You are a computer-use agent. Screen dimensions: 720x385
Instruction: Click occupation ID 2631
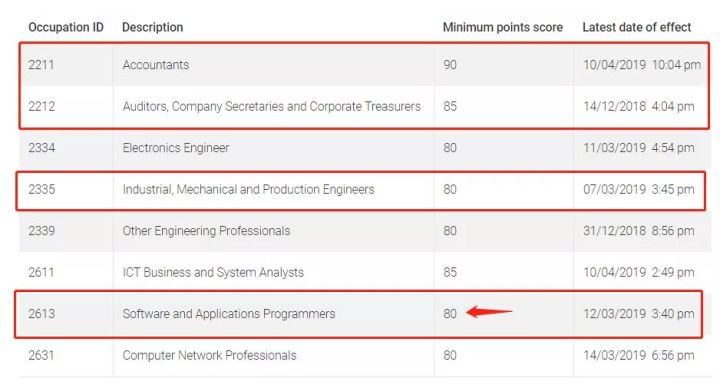41,355
